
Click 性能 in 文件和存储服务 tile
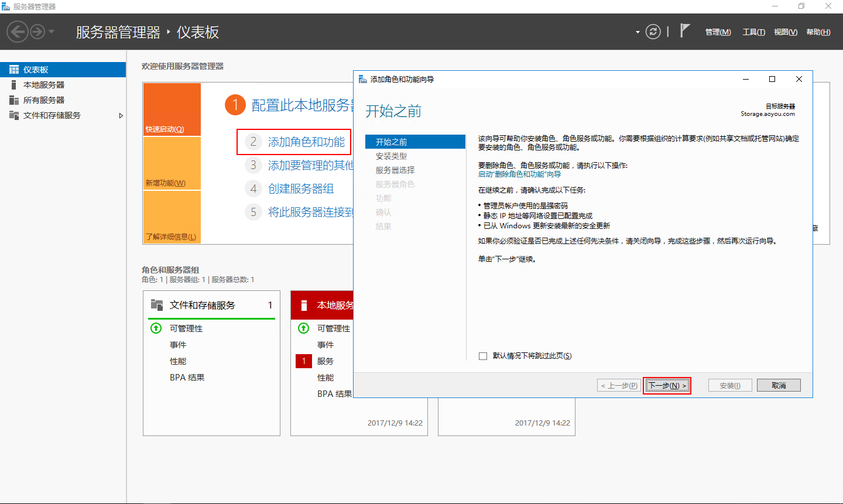click(178, 361)
